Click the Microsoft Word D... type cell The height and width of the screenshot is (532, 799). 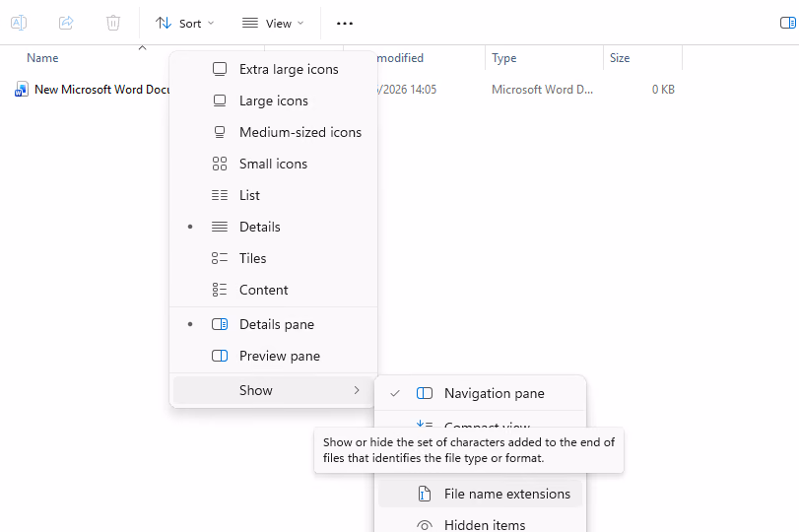(x=542, y=90)
